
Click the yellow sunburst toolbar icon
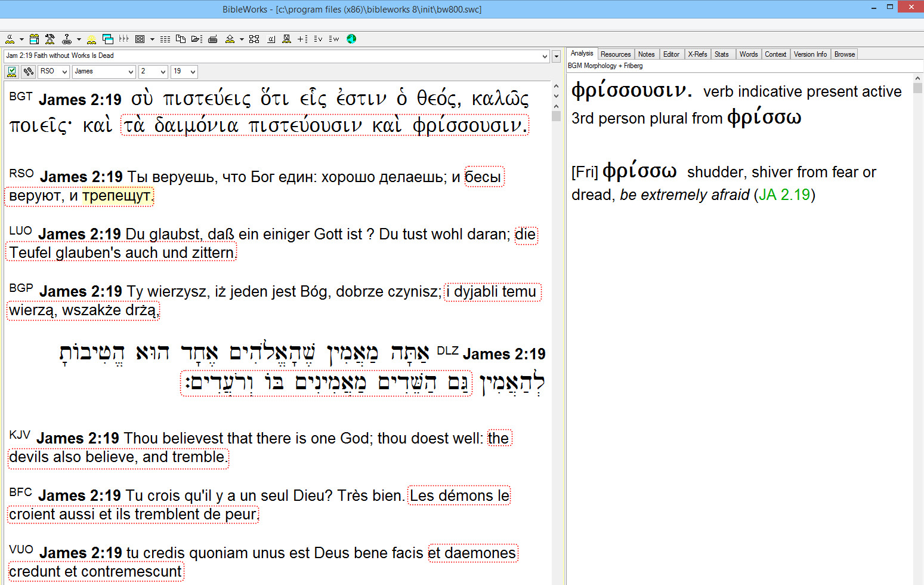91,39
